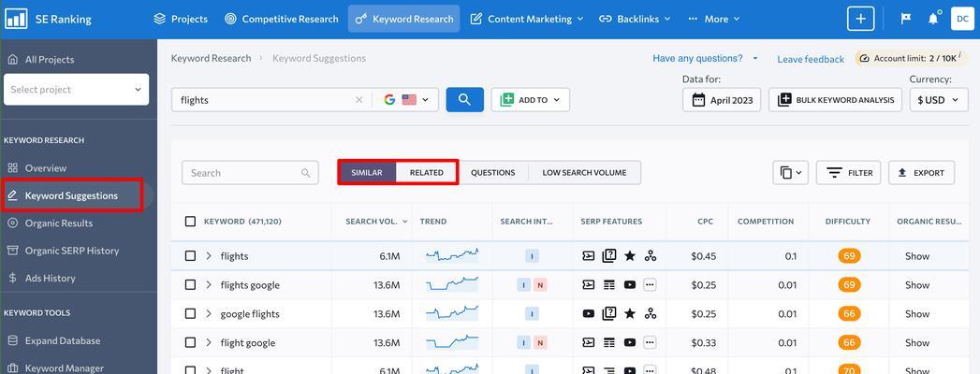Click the magnifier icon in table search field
Viewport: 980px width, 374px height.
point(306,173)
